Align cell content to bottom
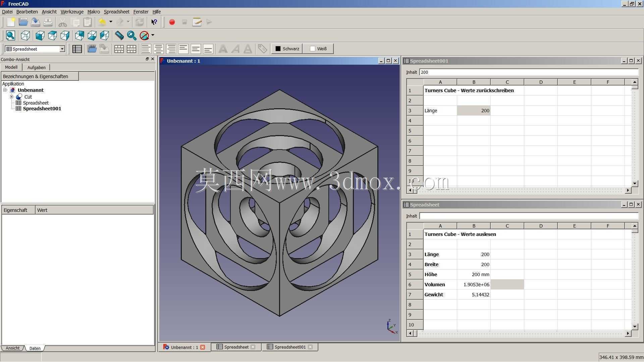The height and width of the screenshot is (362, 644). pyautogui.click(x=208, y=49)
